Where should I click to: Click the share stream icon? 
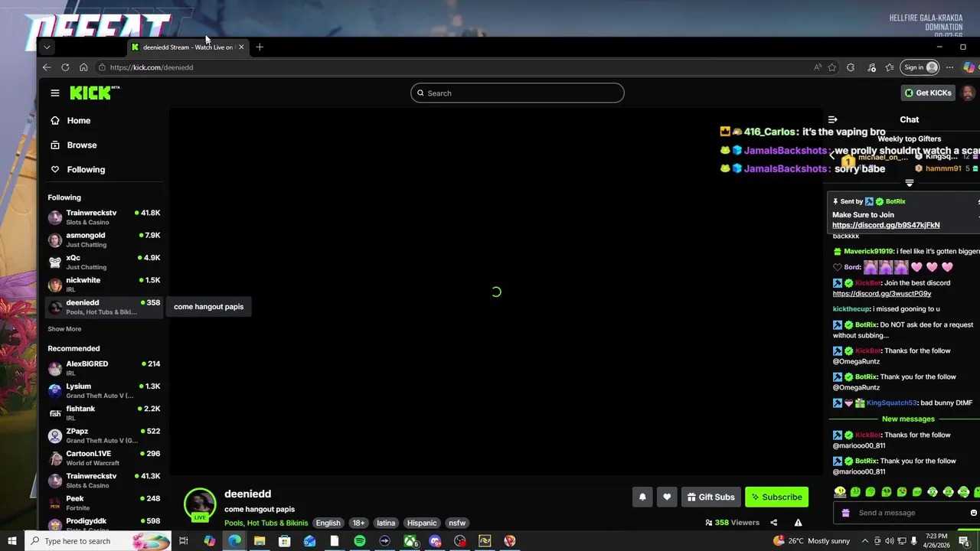[773, 523]
